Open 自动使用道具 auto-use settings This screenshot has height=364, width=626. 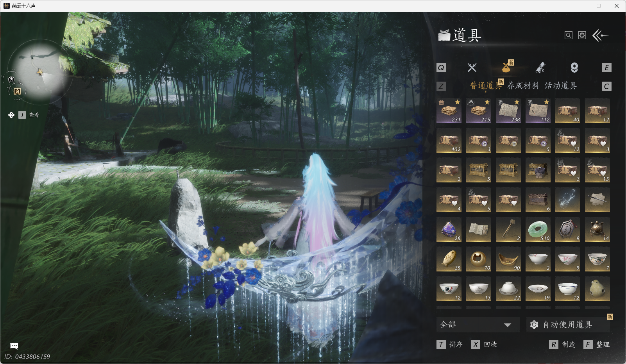point(567,325)
